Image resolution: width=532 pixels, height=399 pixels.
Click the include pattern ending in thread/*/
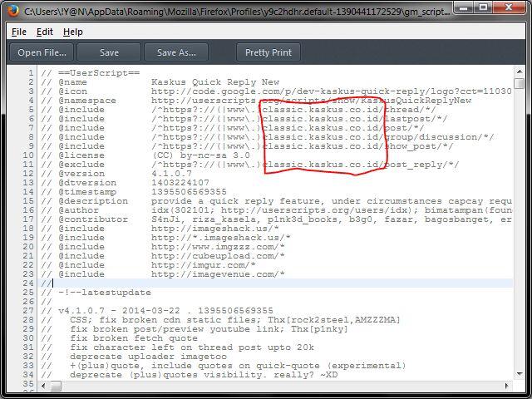[293, 110]
